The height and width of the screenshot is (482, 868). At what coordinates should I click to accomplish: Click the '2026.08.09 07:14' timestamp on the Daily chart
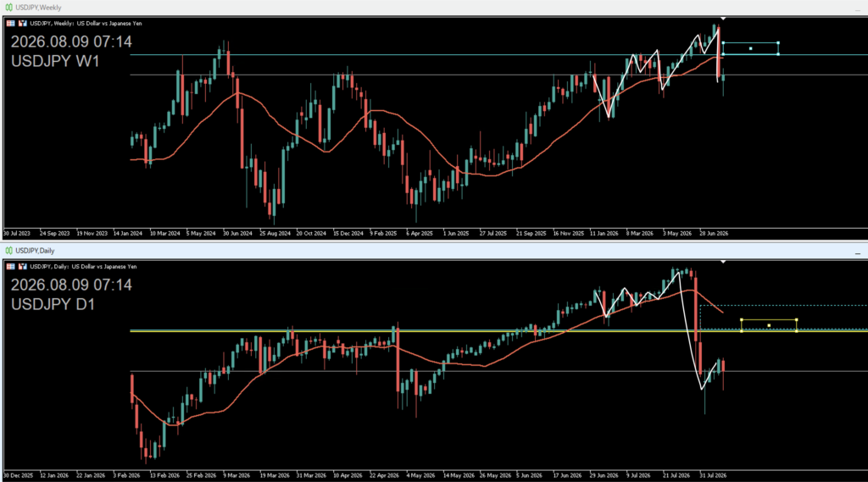[x=71, y=285]
